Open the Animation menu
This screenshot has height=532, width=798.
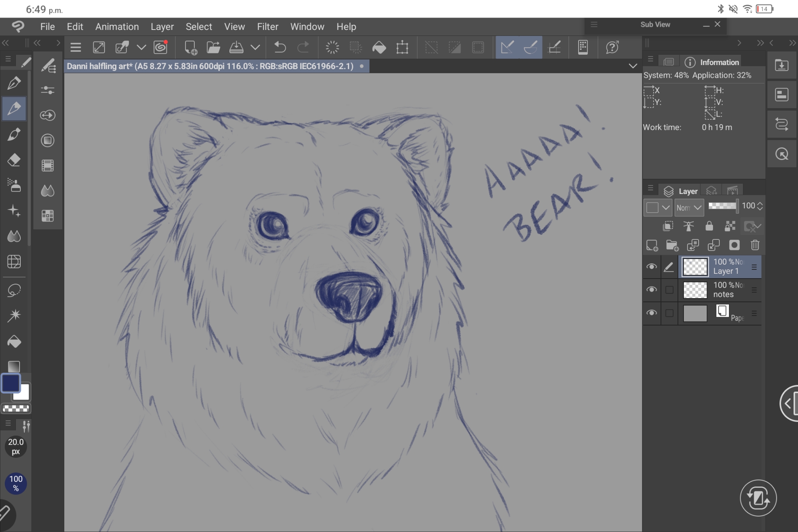pos(117,27)
